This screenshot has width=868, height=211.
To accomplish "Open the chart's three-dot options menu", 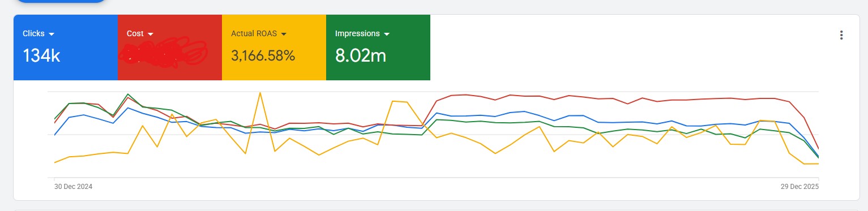I will click(x=841, y=35).
